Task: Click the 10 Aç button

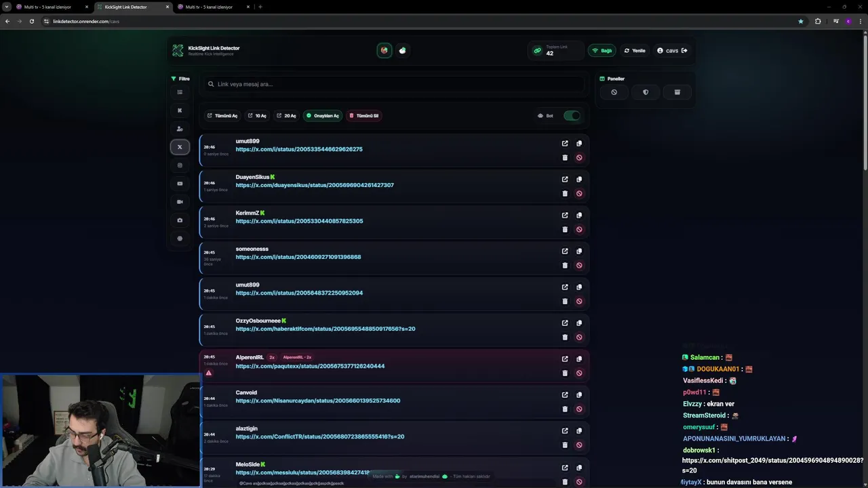Action: point(257,116)
